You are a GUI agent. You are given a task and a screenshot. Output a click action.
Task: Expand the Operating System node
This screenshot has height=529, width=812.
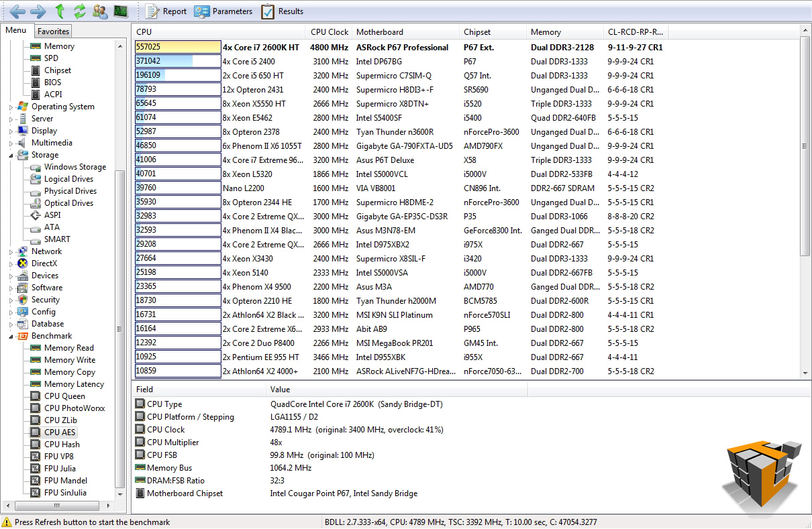[11, 107]
